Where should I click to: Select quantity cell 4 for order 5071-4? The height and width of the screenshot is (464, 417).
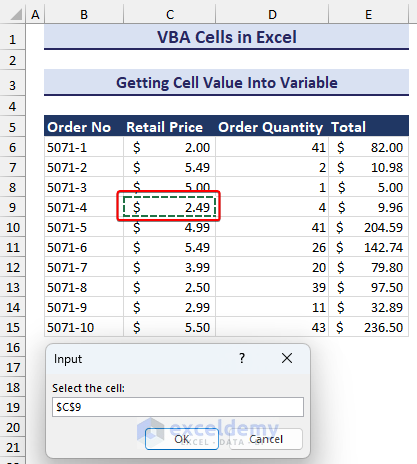(272, 207)
